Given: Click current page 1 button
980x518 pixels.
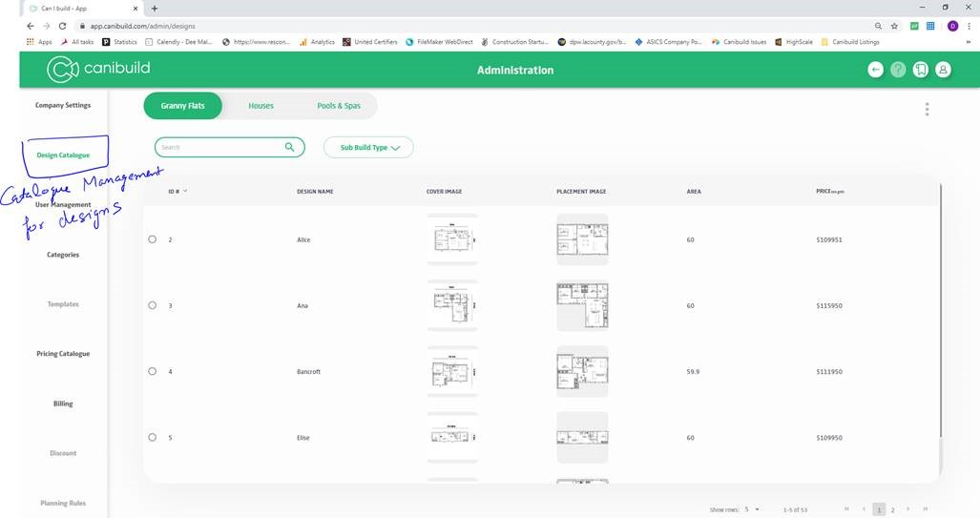Looking at the screenshot, I should click(x=879, y=509).
